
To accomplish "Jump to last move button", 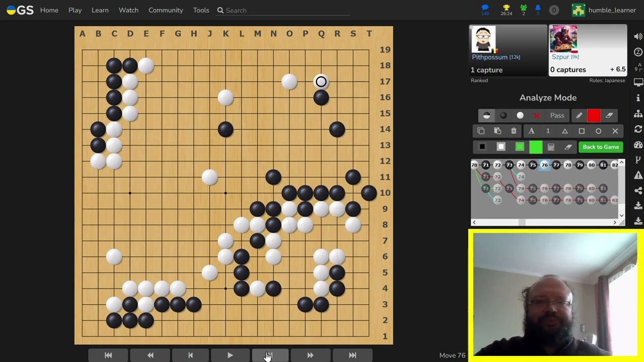I will pyautogui.click(x=352, y=355).
